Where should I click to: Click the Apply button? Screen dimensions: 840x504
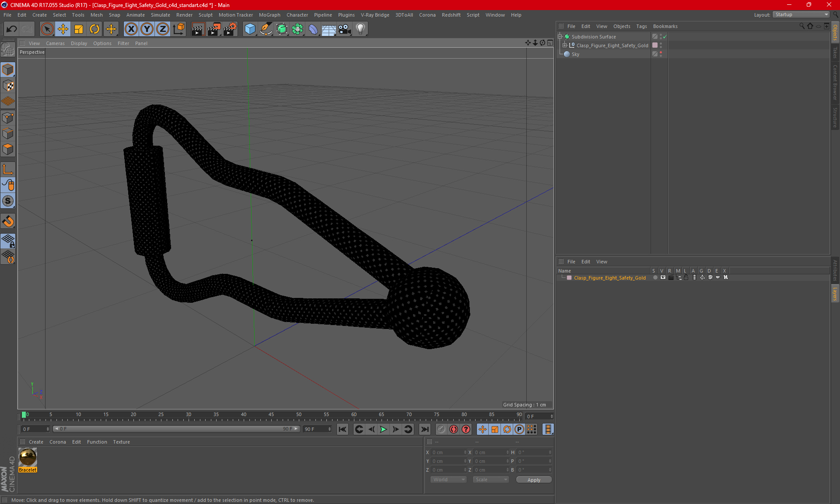pyautogui.click(x=534, y=480)
